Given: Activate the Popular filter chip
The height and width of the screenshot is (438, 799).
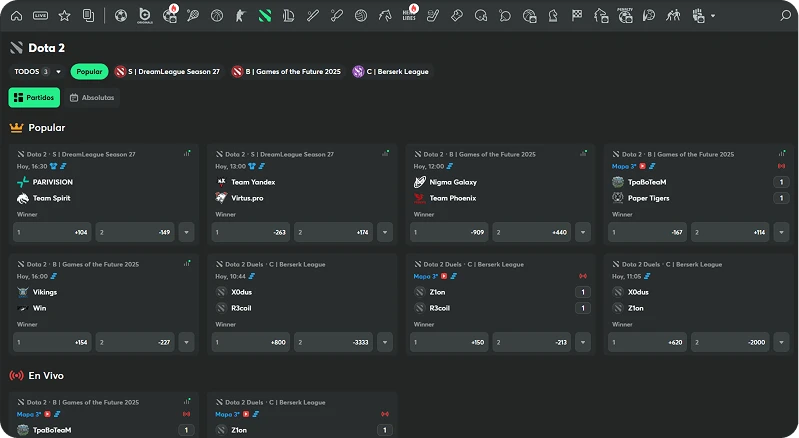Looking at the screenshot, I should 89,72.
